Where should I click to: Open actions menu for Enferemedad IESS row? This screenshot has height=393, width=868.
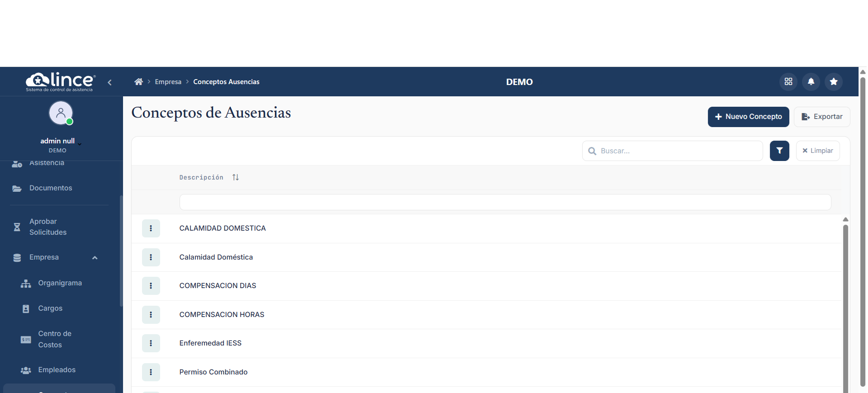[151, 343]
